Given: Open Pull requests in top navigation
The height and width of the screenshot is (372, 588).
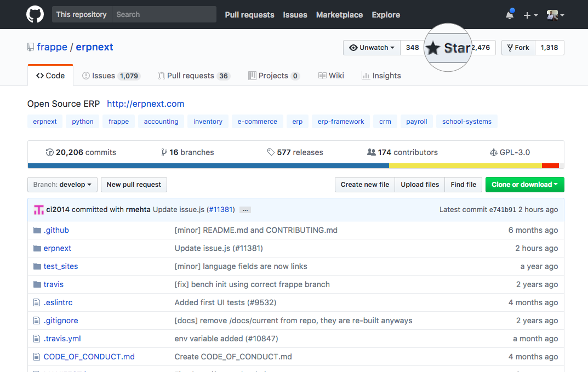Looking at the screenshot, I should pos(249,15).
